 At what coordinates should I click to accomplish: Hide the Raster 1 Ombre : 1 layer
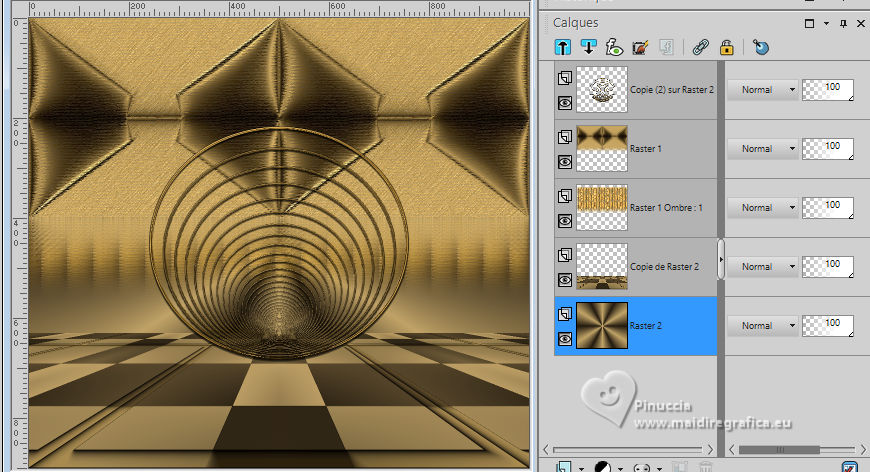point(564,220)
